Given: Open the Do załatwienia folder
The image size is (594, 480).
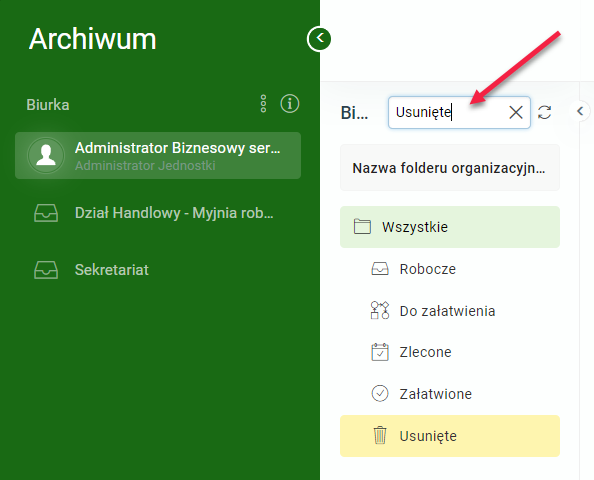Looking at the screenshot, I should point(450,311).
